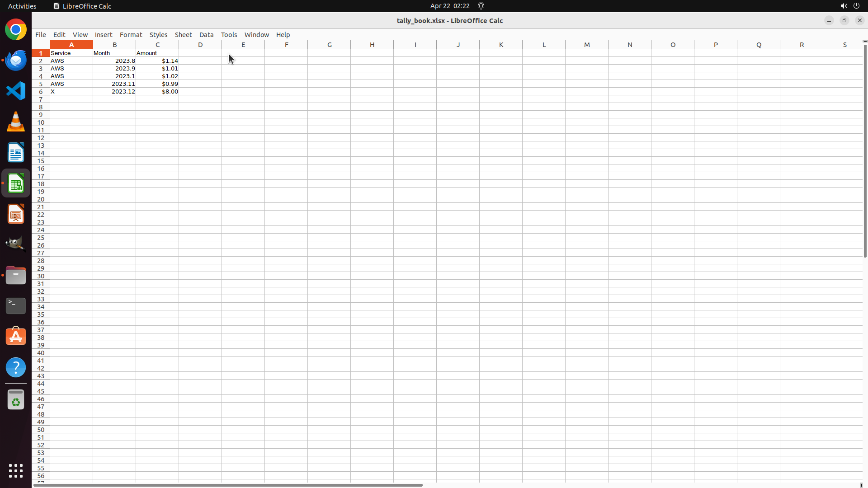The width and height of the screenshot is (868, 488).
Task: Open the power menu in top bar
Action: pyautogui.click(x=856, y=6)
